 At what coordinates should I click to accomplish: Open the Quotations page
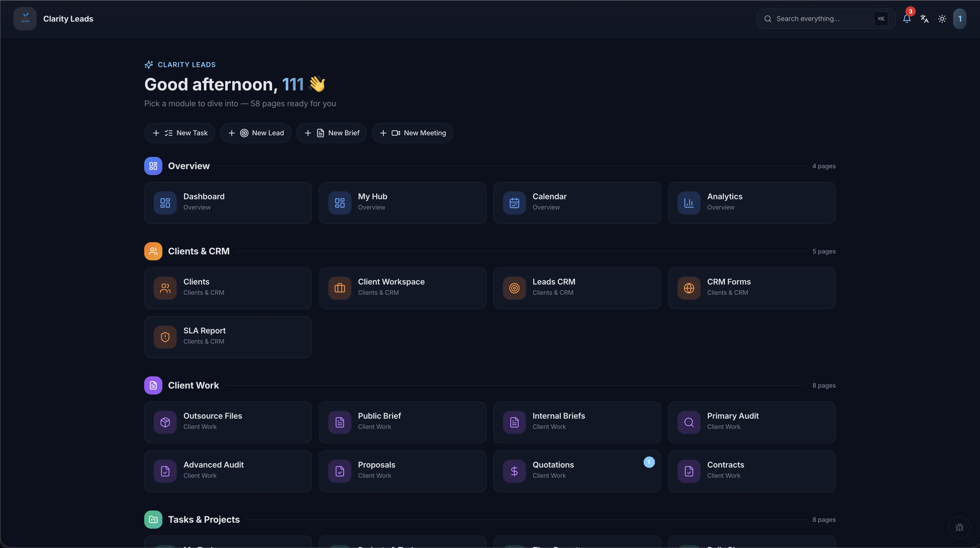coord(577,471)
